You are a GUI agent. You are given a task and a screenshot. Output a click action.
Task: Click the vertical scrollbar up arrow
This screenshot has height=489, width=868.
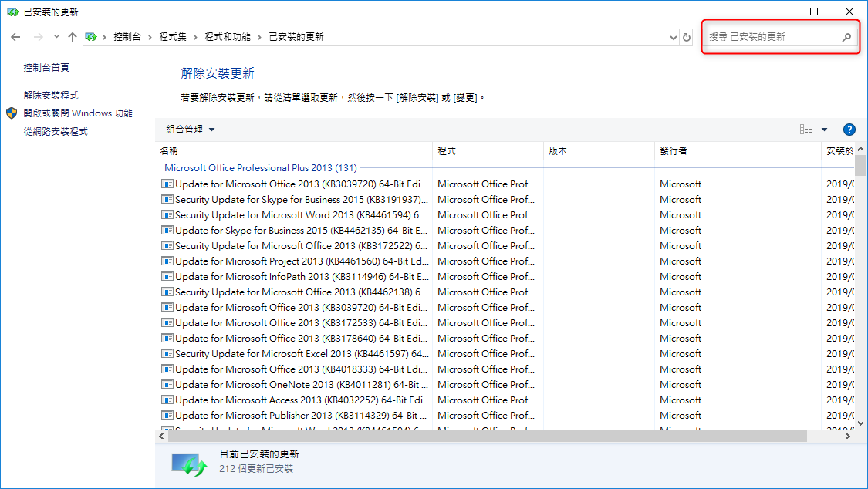pyautogui.click(x=860, y=150)
